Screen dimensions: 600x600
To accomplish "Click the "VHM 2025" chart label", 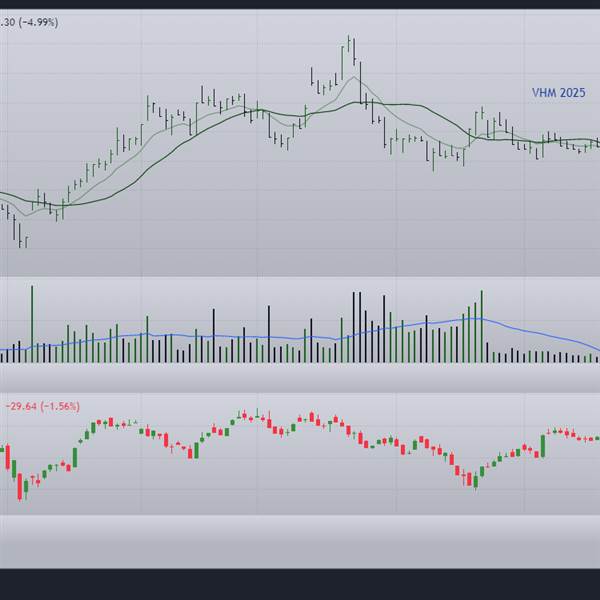I will [558, 93].
